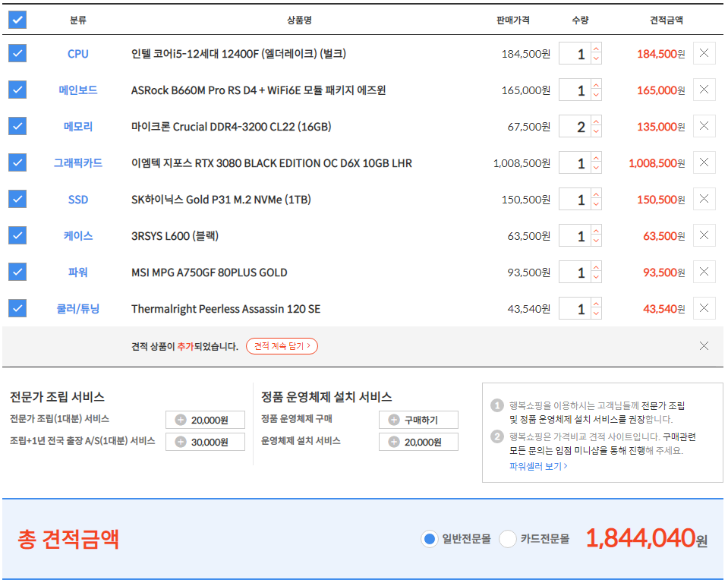Image resolution: width=728 pixels, height=586 pixels.
Task: Decrease the 쿨러/튜닝 quantity by one
Action: coord(596,314)
